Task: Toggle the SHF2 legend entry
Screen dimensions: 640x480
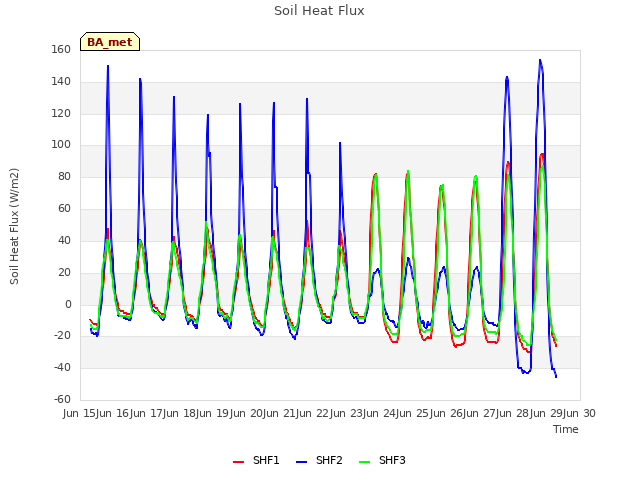Action: pos(319,460)
